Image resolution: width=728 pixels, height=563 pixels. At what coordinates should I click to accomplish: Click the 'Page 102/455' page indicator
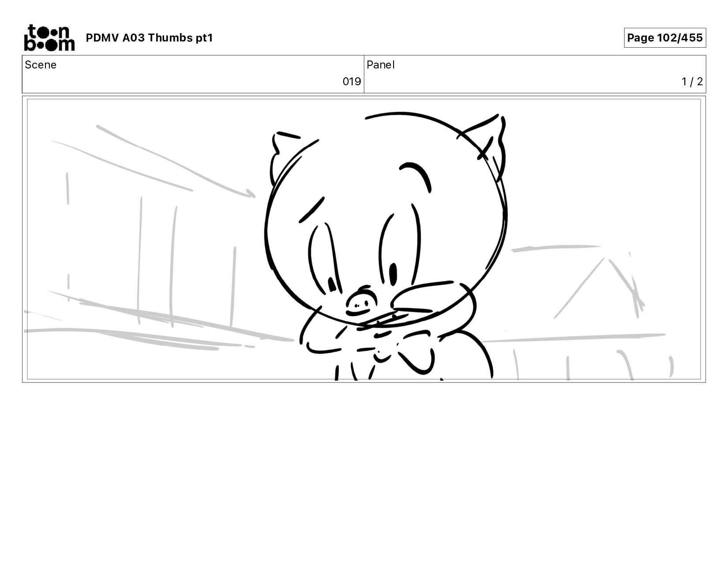point(665,38)
